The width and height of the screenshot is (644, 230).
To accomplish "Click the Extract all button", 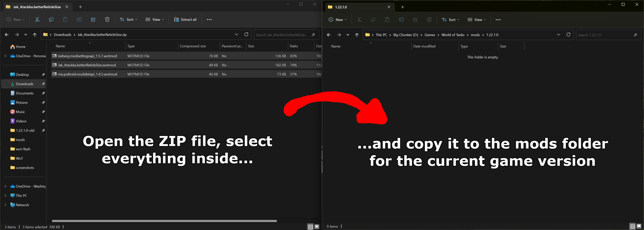I will [x=185, y=19].
